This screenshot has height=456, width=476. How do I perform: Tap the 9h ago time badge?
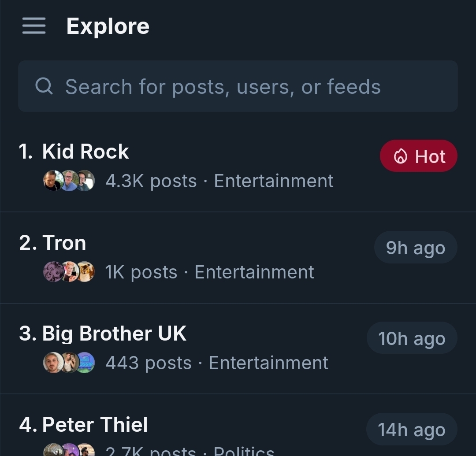(x=415, y=248)
